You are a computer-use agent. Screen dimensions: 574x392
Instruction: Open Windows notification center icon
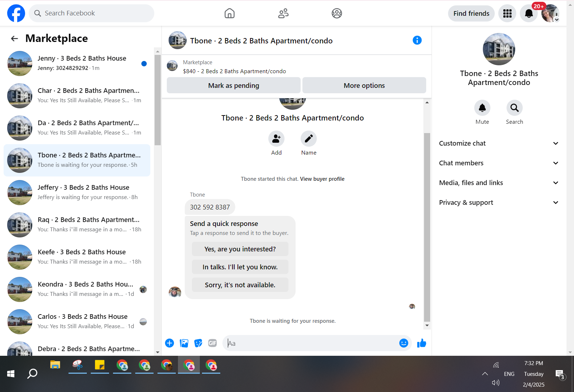[560, 374]
